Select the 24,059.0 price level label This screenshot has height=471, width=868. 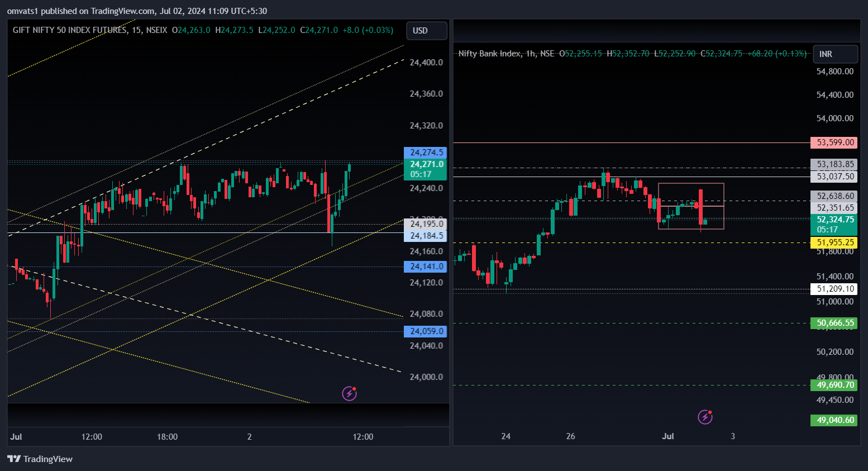[x=425, y=331]
